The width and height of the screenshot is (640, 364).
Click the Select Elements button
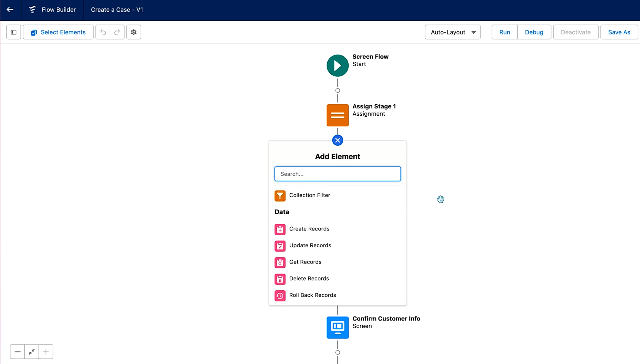pos(58,32)
